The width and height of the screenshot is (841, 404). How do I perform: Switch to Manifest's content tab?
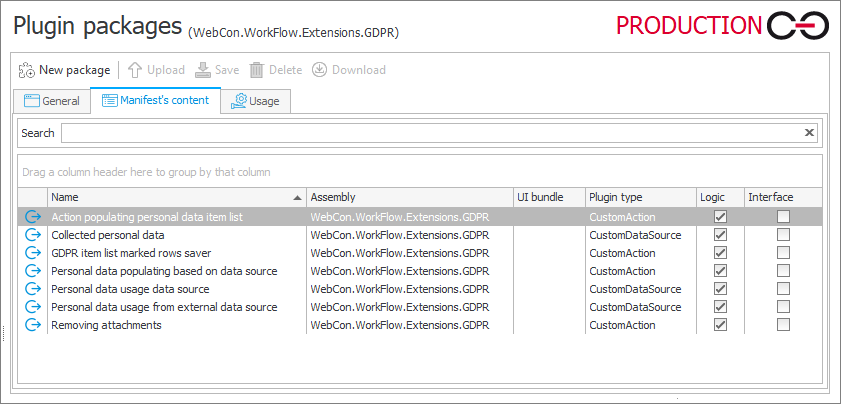pos(156,100)
